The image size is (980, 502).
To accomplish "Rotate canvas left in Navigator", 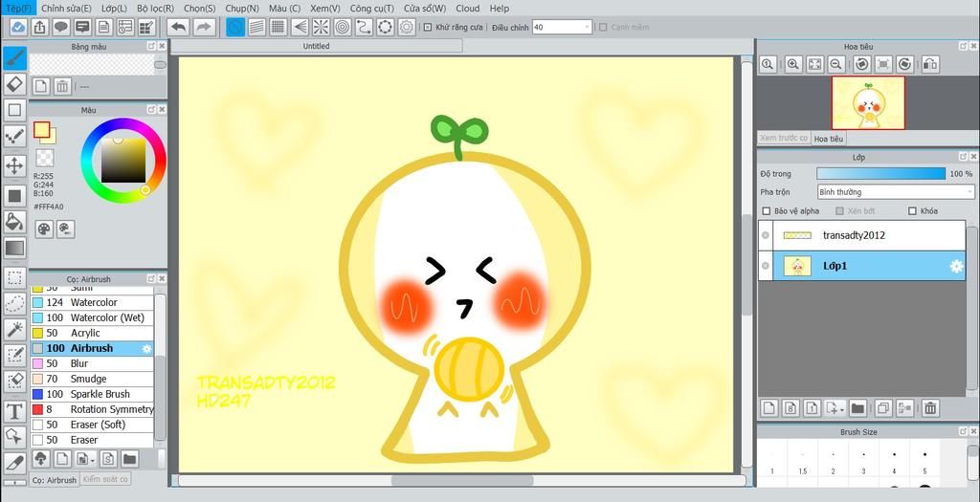I will (862, 64).
